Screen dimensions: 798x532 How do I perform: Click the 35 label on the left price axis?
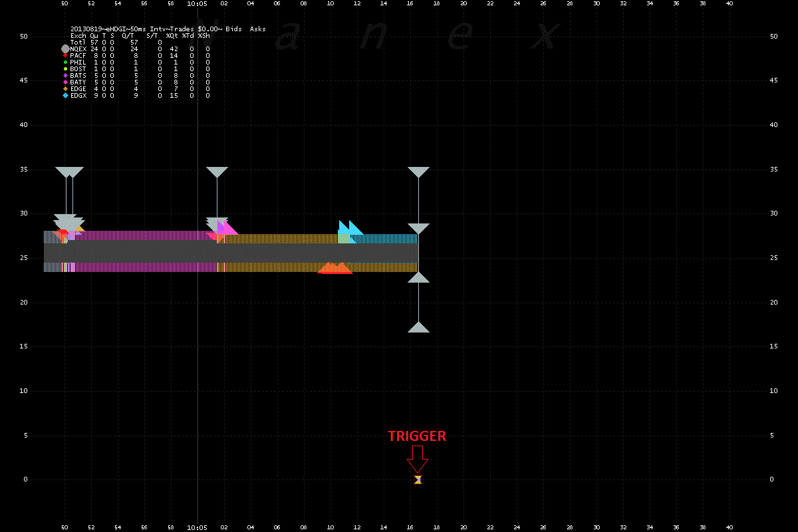pos(23,170)
